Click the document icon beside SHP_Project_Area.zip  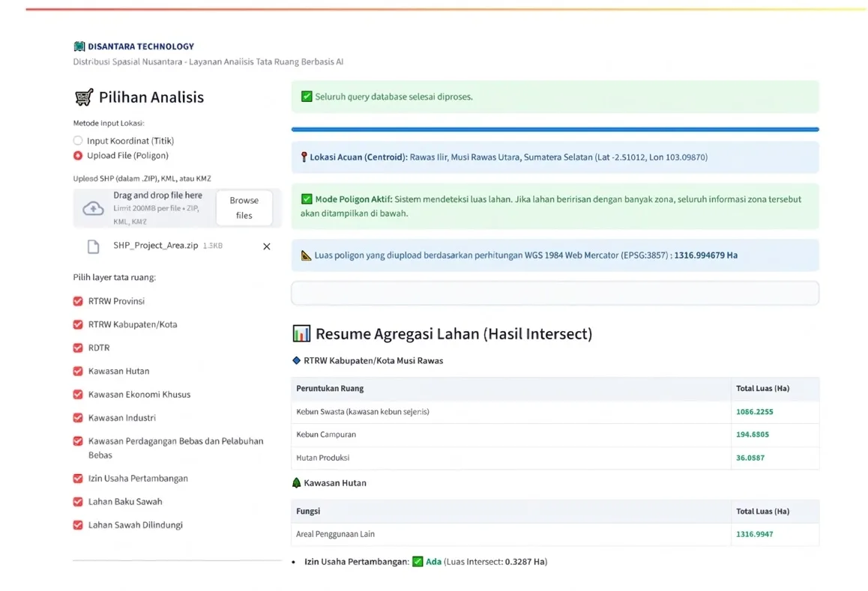click(x=93, y=246)
